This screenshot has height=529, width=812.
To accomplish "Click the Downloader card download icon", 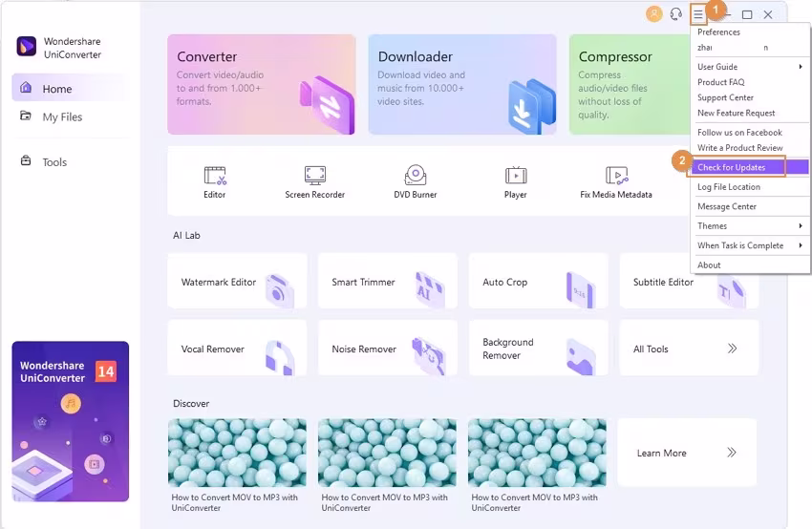I will 532,106.
